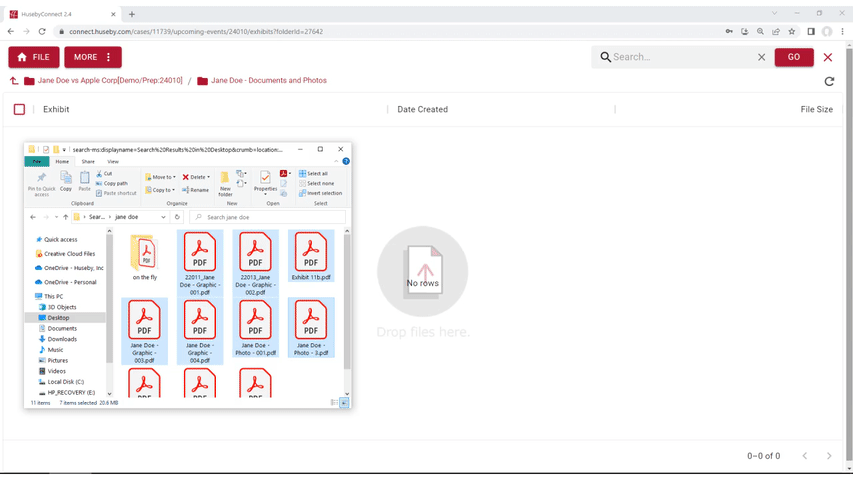Click Cut in the Clipboard group

pyautogui.click(x=104, y=174)
